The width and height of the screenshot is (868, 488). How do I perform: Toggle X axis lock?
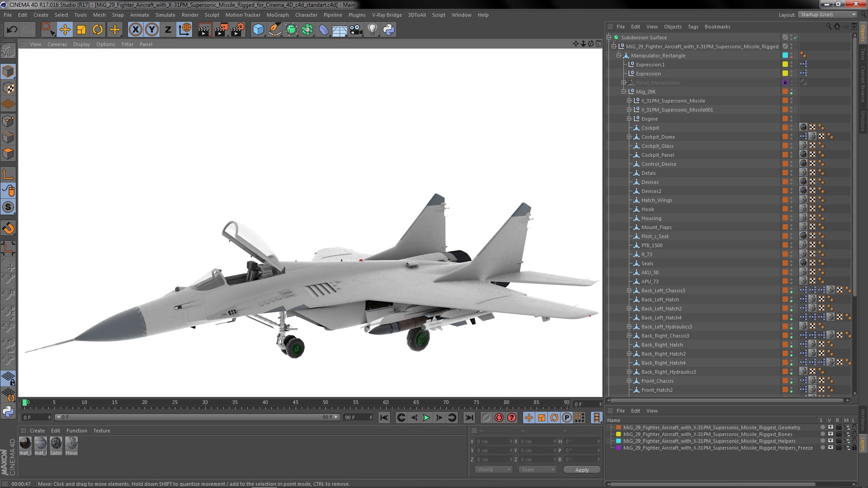(135, 30)
